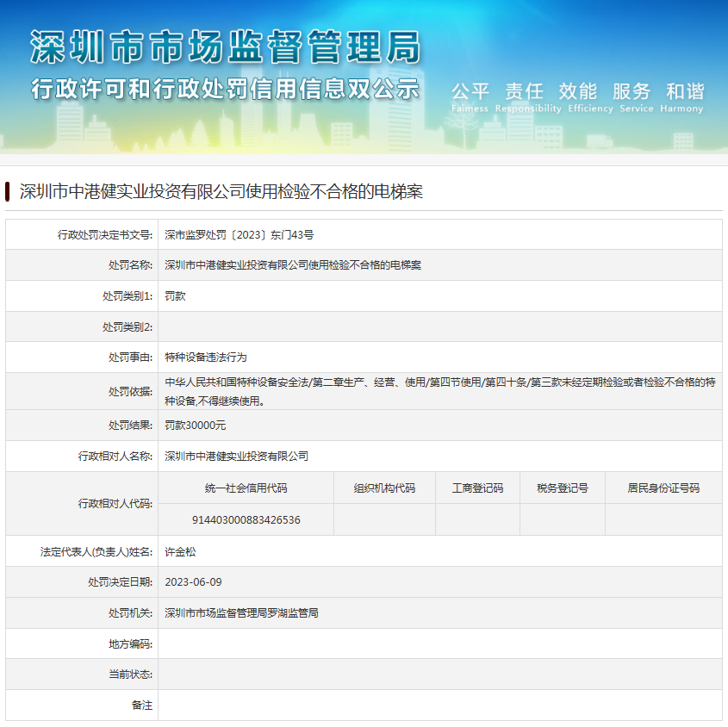Click the 处罚机关 label
The width and height of the screenshot is (728, 727).
pos(130,613)
